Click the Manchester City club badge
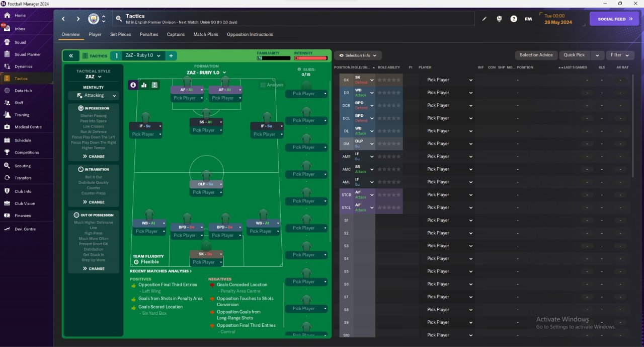This screenshot has height=347, width=644. (x=94, y=19)
